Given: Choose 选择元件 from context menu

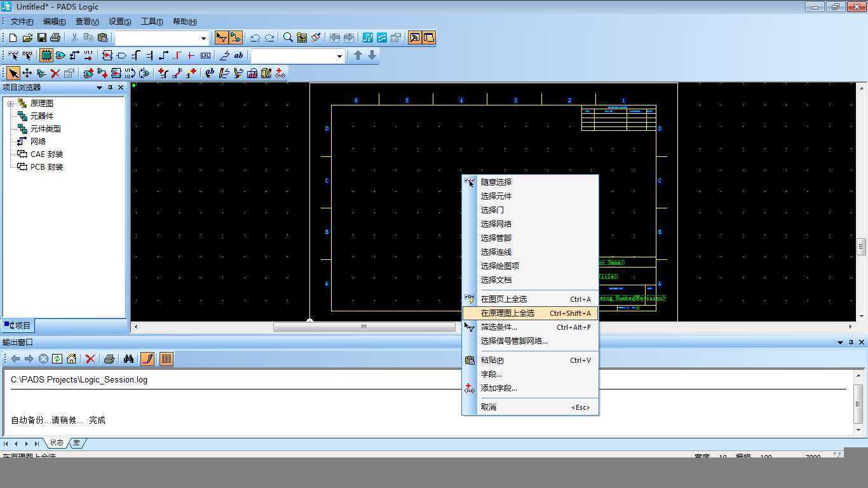Looking at the screenshot, I should click(x=530, y=196).
